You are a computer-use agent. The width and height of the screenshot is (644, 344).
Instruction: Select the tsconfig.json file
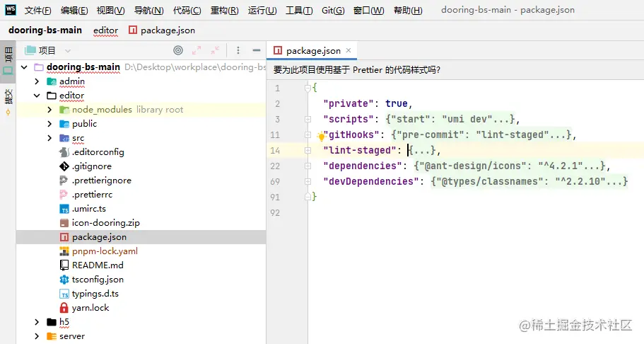click(x=91, y=280)
